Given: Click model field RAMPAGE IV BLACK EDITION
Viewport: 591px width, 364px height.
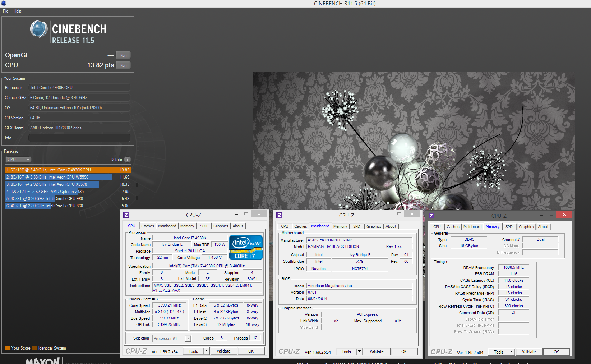Looking at the screenshot, I should pos(341,247).
